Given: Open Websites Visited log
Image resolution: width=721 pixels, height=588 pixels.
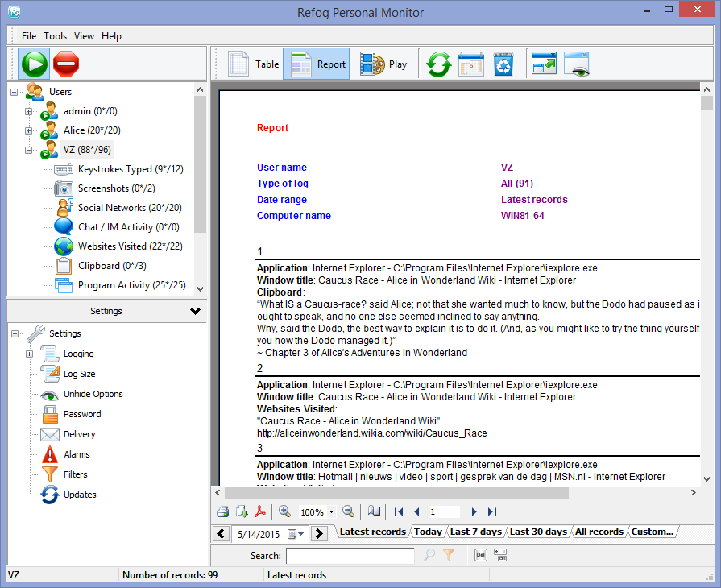Looking at the screenshot, I should 131,246.
